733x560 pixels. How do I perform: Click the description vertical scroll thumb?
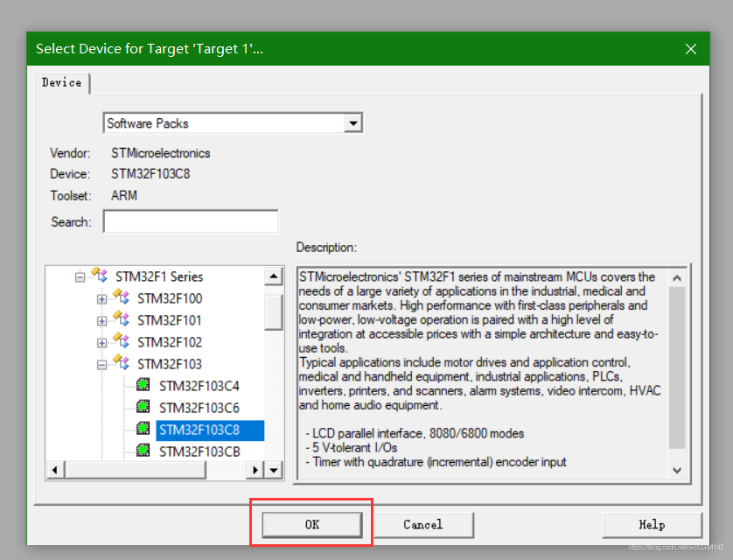pyautogui.click(x=677, y=367)
